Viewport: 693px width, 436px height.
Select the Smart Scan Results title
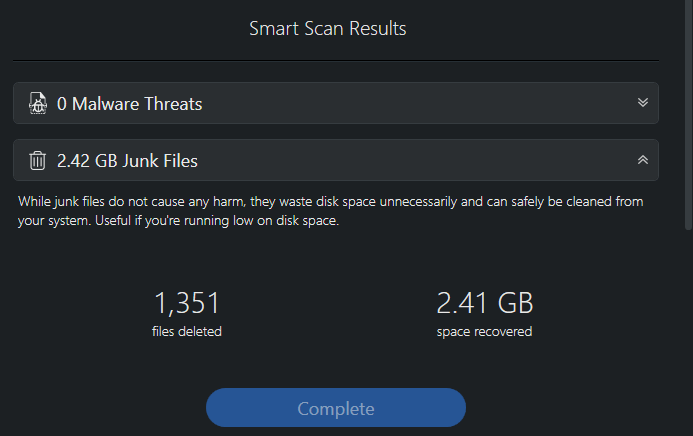click(x=327, y=29)
